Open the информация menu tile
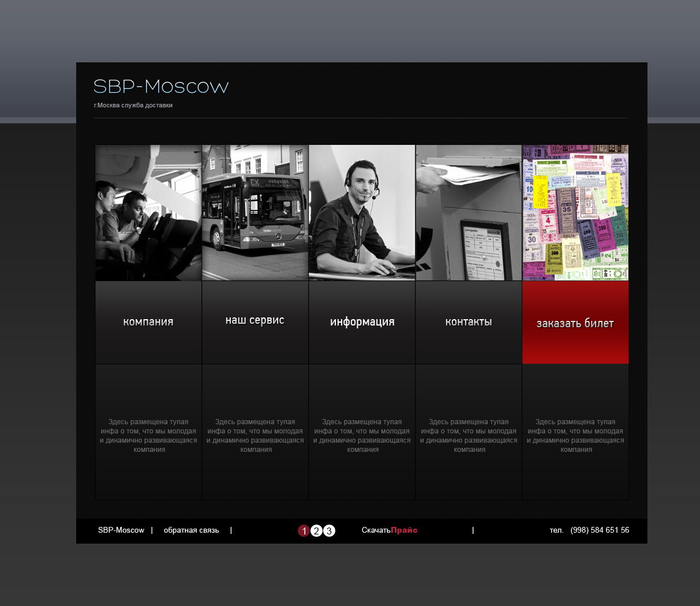The width and height of the screenshot is (700, 606). coord(362,322)
